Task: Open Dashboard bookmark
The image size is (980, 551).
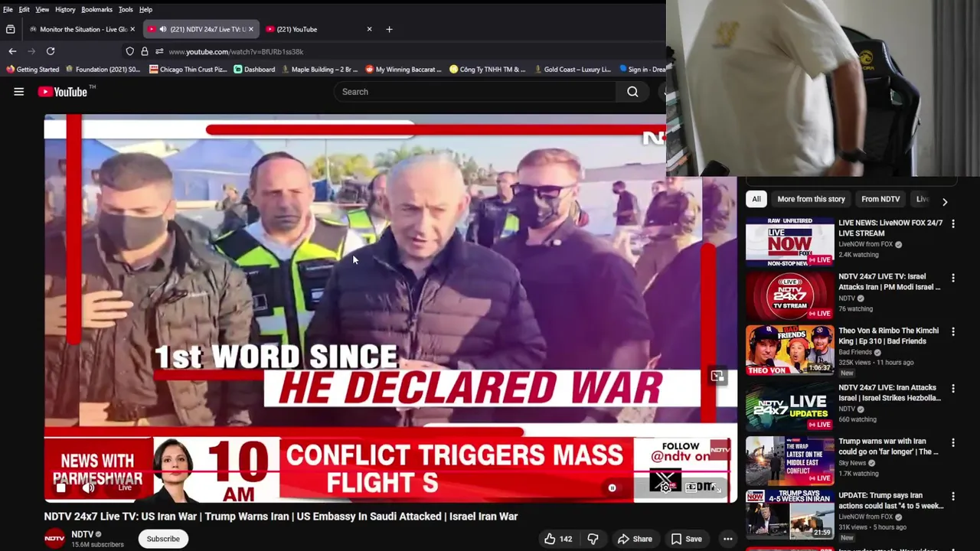Action: click(x=254, y=70)
